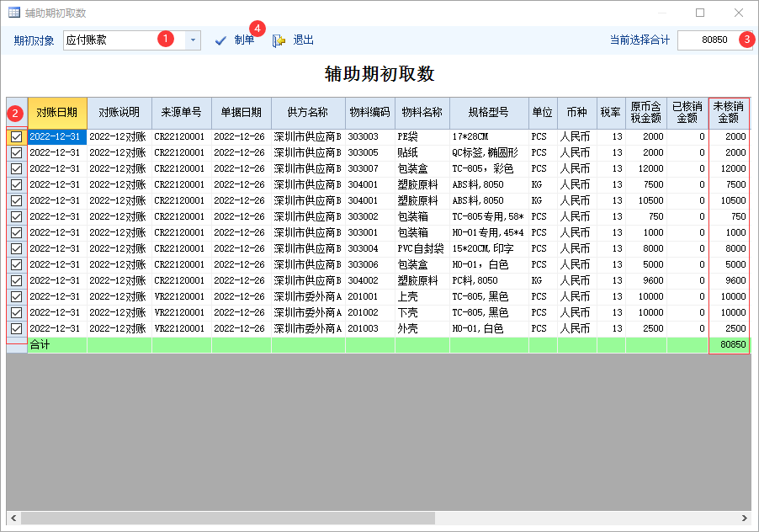Viewport: 759px width, 532px height.
Task: Click the window grid icon in title bar
Action: point(14,13)
